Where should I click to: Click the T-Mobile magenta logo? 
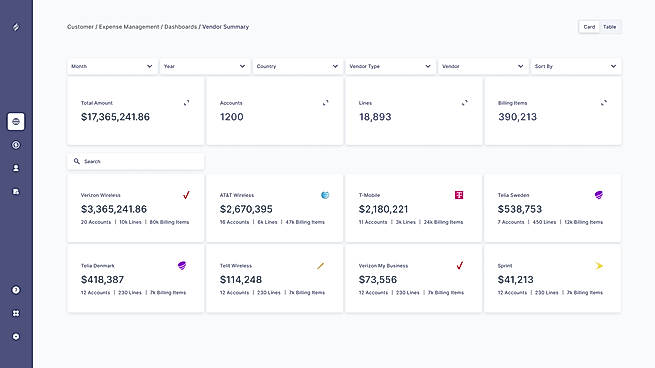(459, 195)
